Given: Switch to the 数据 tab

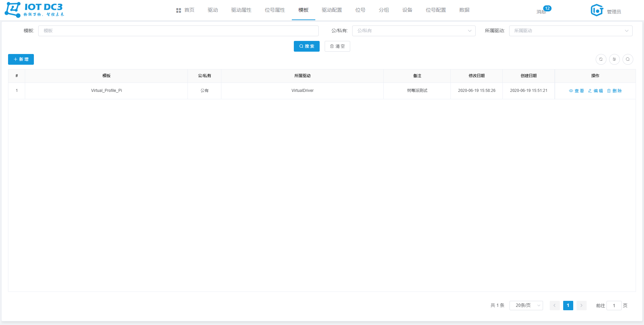Looking at the screenshot, I should coord(464,10).
